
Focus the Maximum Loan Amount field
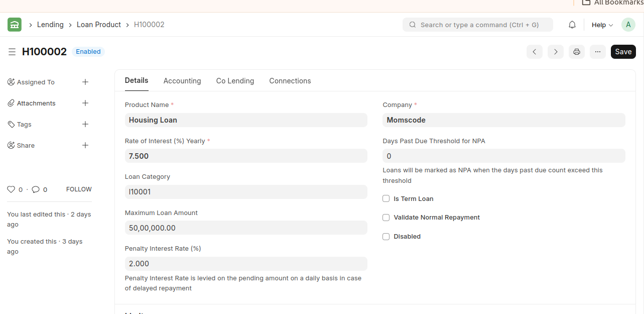pyautogui.click(x=246, y=228)
